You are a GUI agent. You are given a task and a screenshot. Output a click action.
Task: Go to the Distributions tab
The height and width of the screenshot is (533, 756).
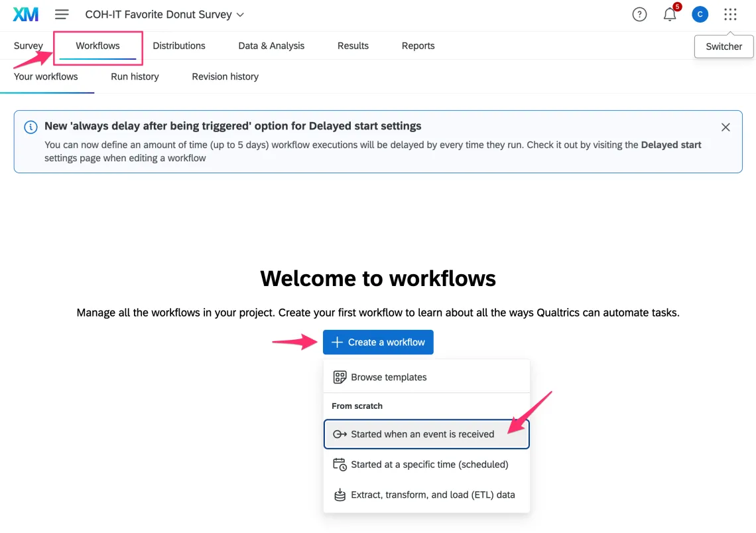[x=179, y=46]
